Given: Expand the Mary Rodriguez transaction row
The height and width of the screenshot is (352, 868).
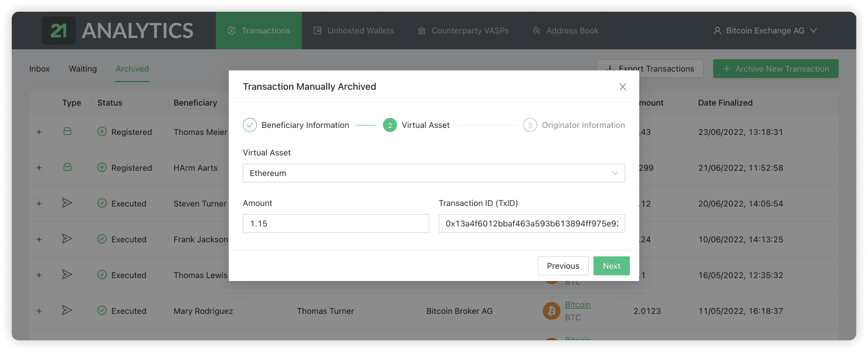Looking at the screenshot, I should [x=39, y=311].
